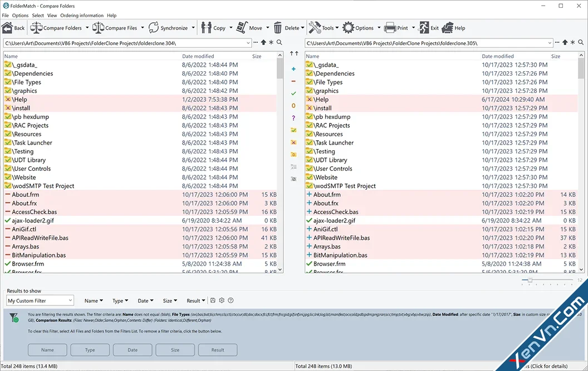Go up one level in right pane
Viewport: 588px width, 371px height.
point(565,43)
